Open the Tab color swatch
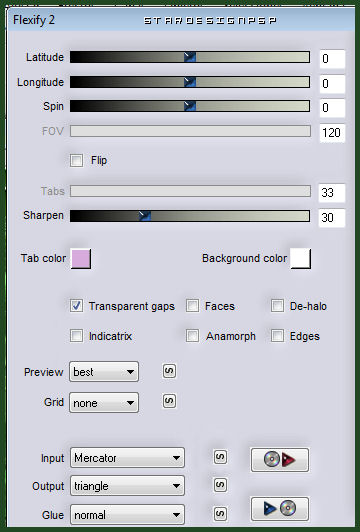 [81, 259]
